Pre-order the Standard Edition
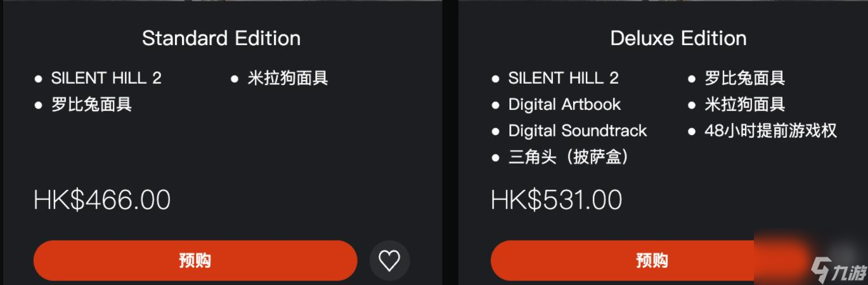 (x=195, y=260)
